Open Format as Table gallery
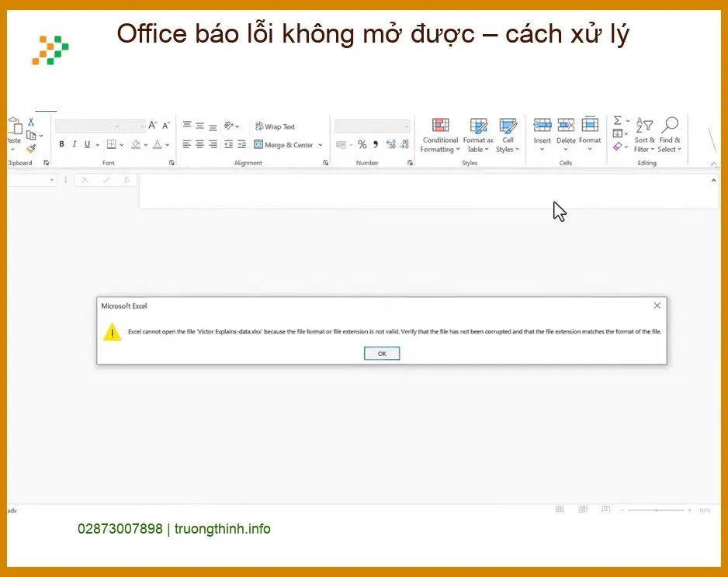 coord(478,135)
